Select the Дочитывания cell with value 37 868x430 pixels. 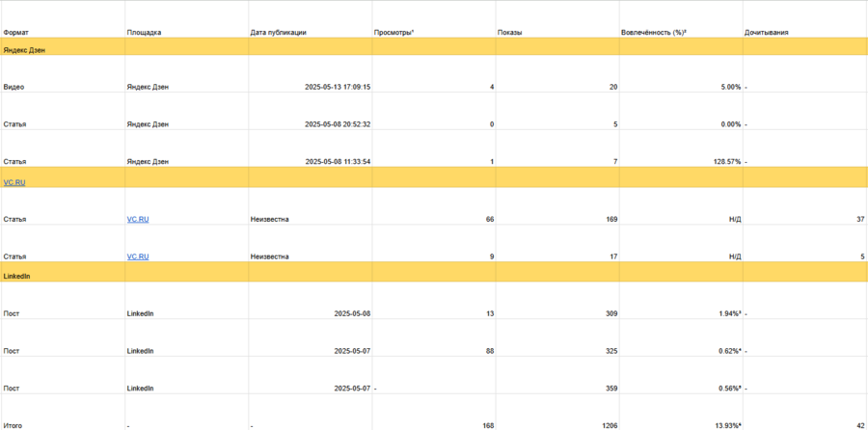805,206
